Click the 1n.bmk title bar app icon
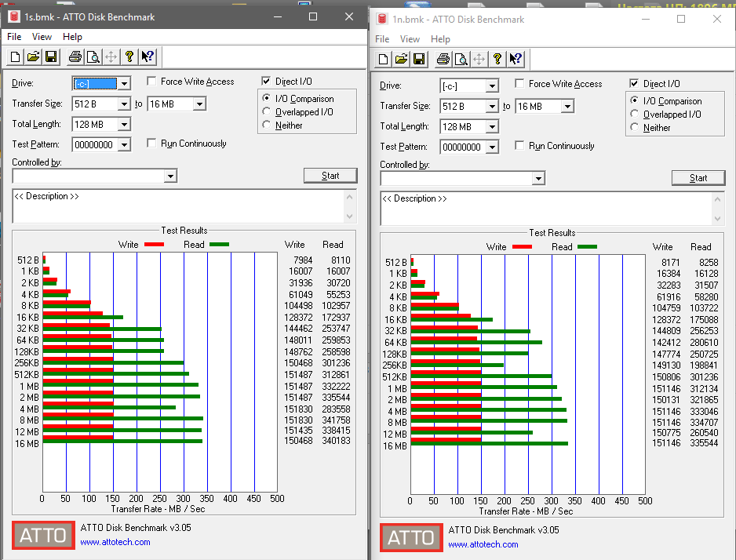The image size is (736, 560). (x=382, y=20)
